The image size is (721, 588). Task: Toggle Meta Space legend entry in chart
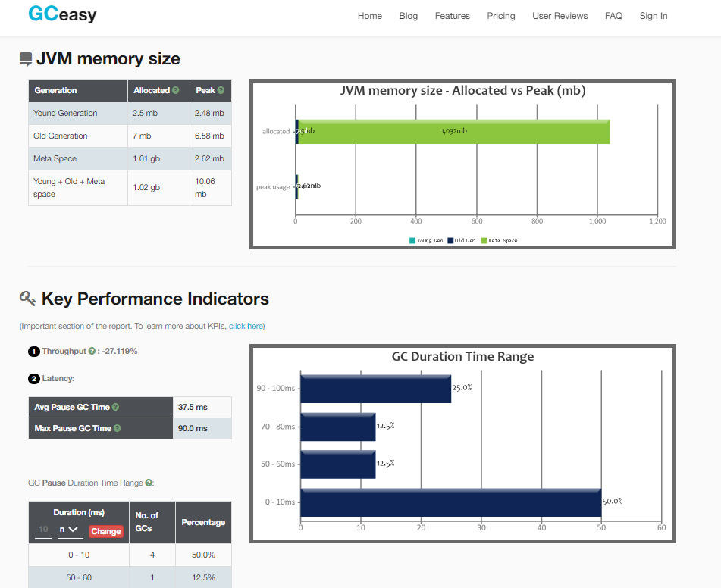click(x=499, y=240)
